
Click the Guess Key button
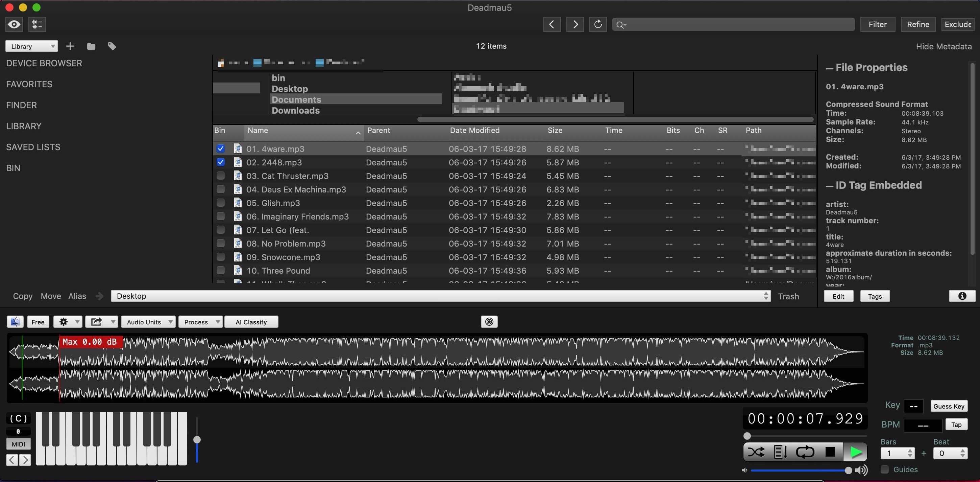(949, 406)
